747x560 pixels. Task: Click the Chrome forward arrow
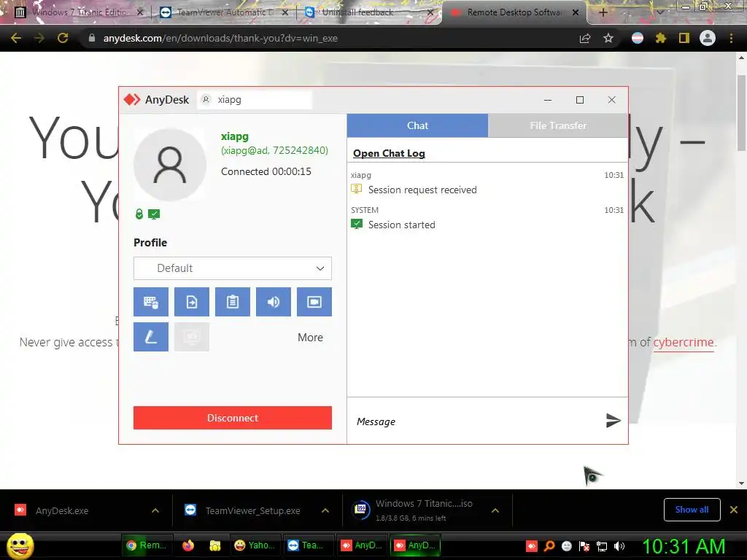click(x=39, y=38)
